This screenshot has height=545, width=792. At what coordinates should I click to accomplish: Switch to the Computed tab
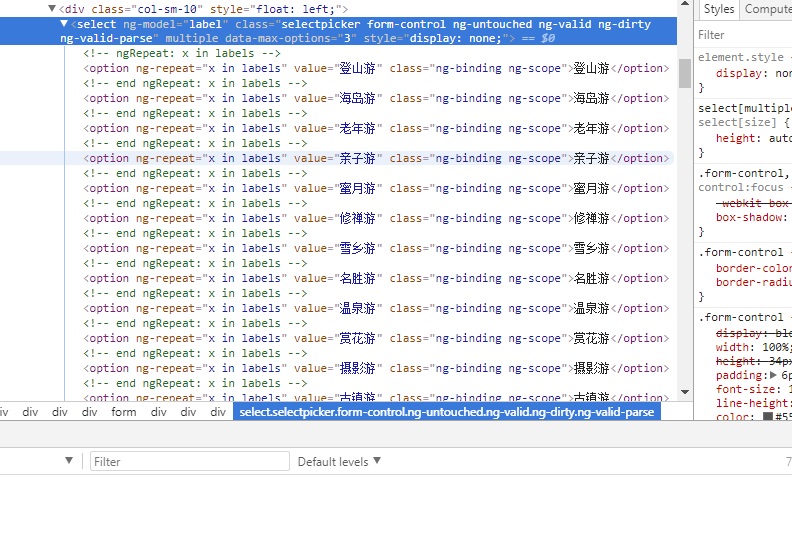(x=766, y=9)
